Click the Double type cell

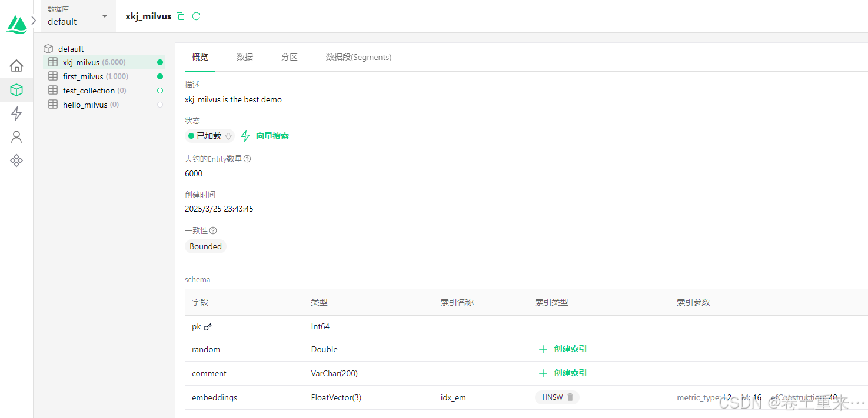(324, 349)
